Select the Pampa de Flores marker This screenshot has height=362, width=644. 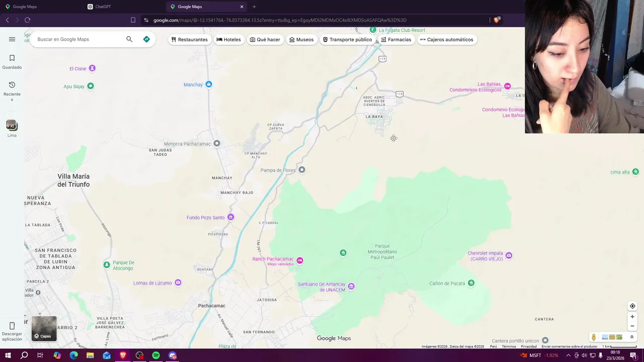point(302,170)
